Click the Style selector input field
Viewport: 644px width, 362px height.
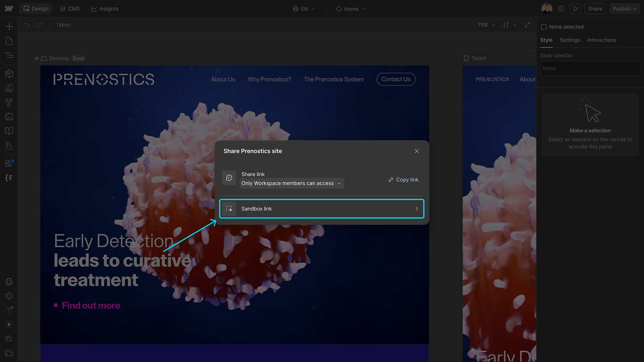(x=590, y=68)
